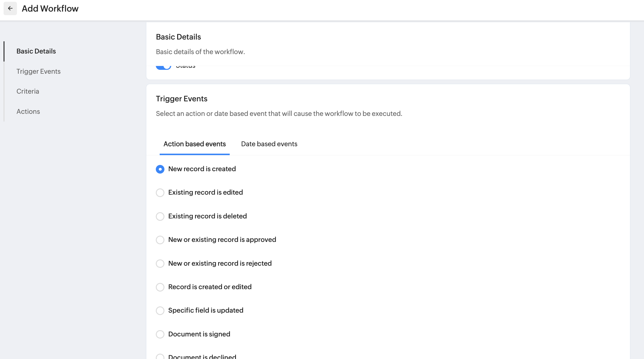Go to Basic Details in sidebar
The image size is (644, 359).
(x=36, y=51)
